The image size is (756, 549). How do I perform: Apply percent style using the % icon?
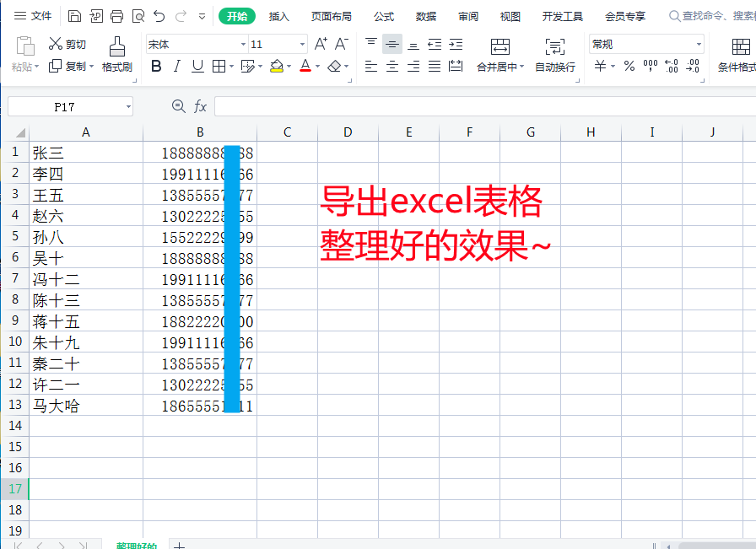[629, 65]
